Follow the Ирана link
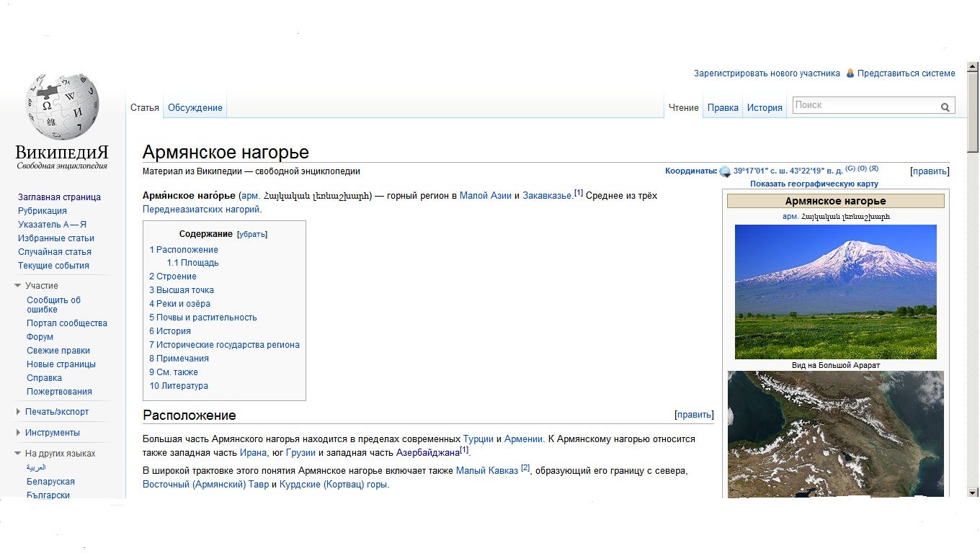Viewport: 980px width, 553px height. (x=253, y=453)
